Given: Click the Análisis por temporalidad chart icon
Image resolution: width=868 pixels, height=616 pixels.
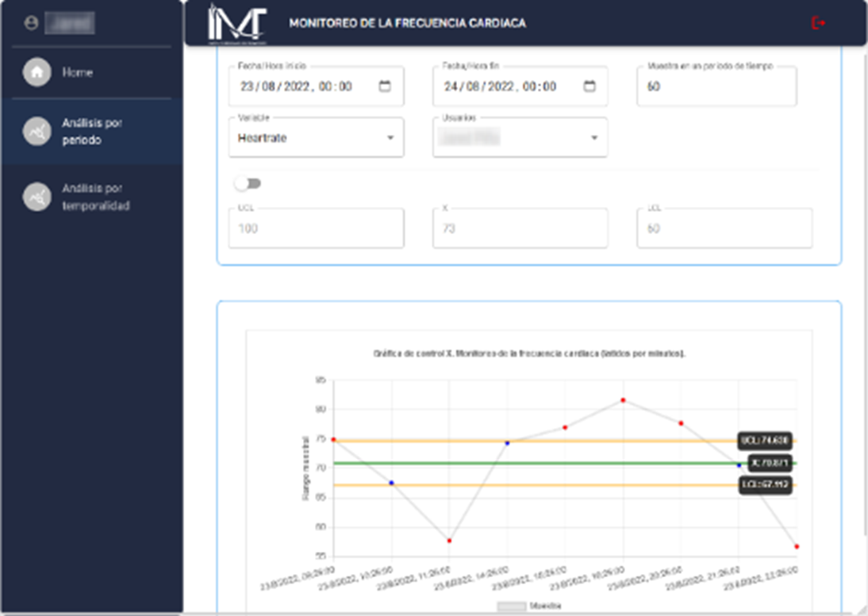Looking at the screenshot, I should point(36,197).
